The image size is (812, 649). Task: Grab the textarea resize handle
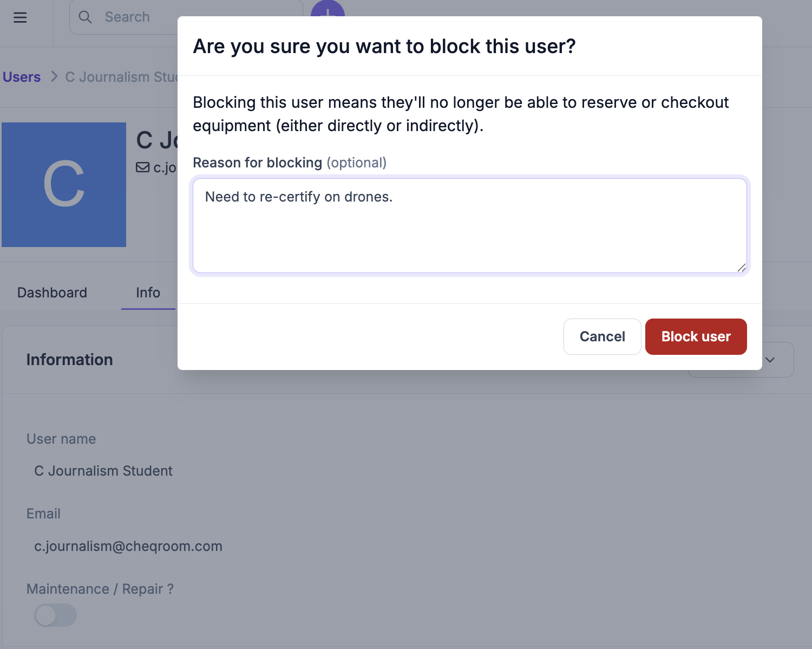[x=741, y=267]
